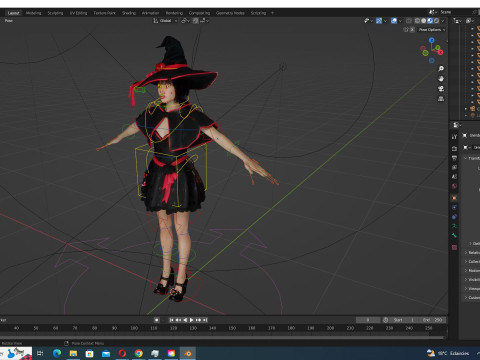Screen dimensions: 480x360
Task: Toggle X-ray mode
Action: point(409,21)
